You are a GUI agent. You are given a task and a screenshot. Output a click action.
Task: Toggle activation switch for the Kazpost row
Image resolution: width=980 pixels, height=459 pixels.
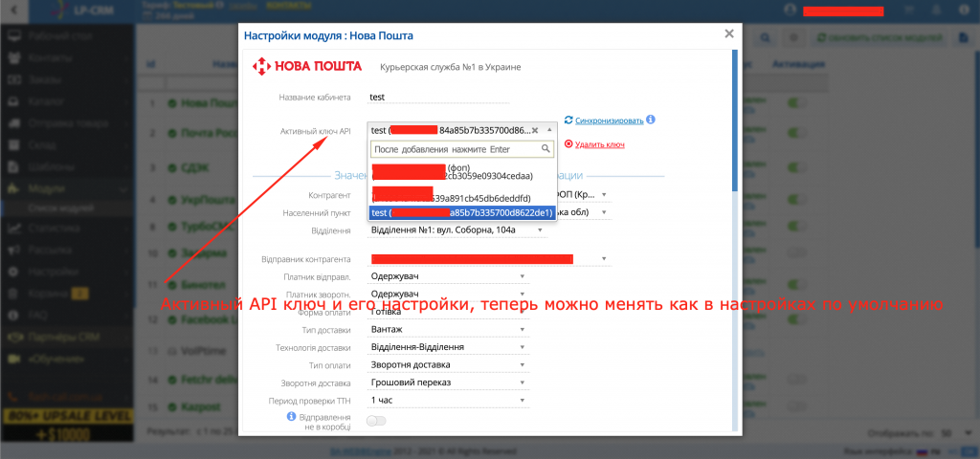coord(795,405)
